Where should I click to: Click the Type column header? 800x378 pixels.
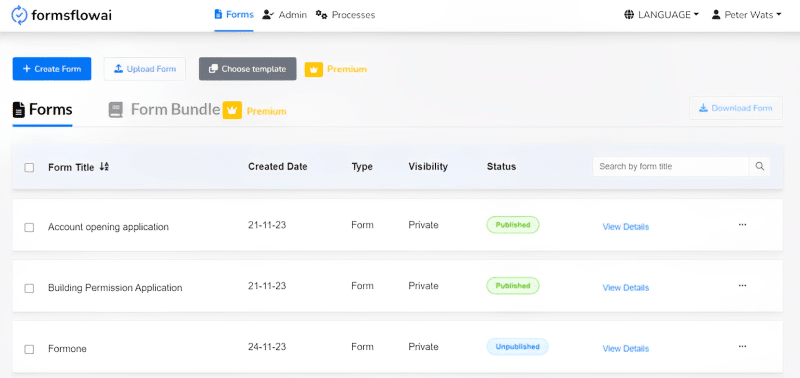click(362, 166)
